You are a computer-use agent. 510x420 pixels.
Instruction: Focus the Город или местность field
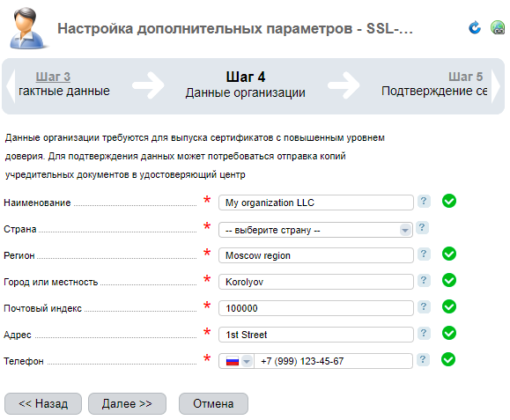316,282
